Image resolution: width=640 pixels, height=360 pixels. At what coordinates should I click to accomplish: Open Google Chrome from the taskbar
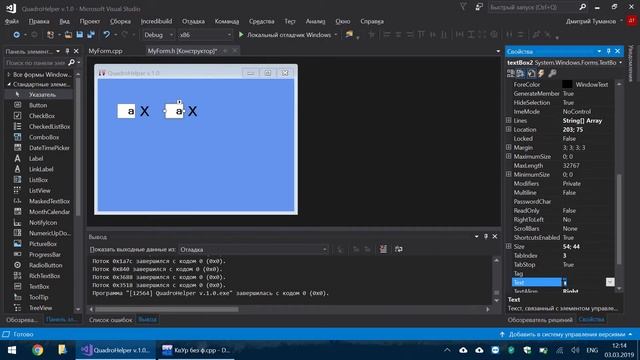[x=38, y=350]
